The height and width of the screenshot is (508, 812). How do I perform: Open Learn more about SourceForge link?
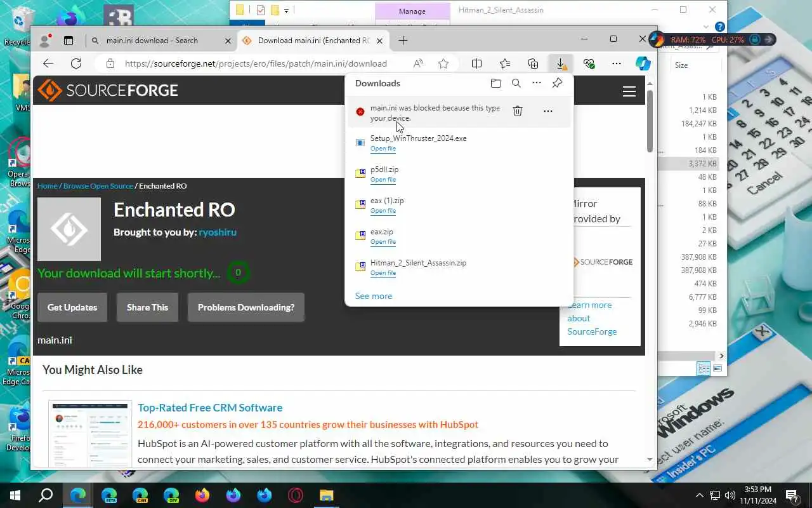[592, 318]
